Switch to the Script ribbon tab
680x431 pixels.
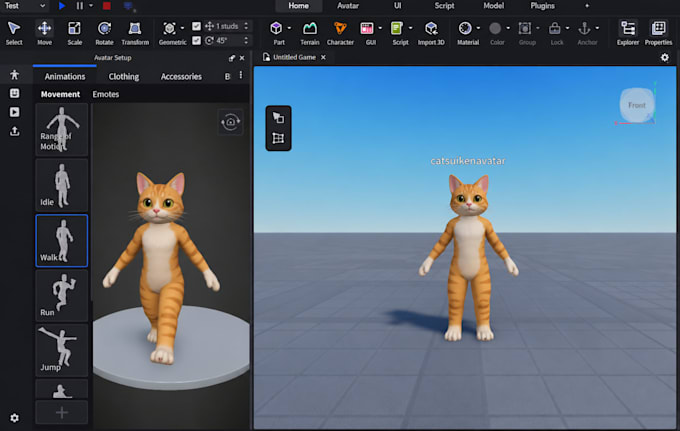[x=445, y=6]
